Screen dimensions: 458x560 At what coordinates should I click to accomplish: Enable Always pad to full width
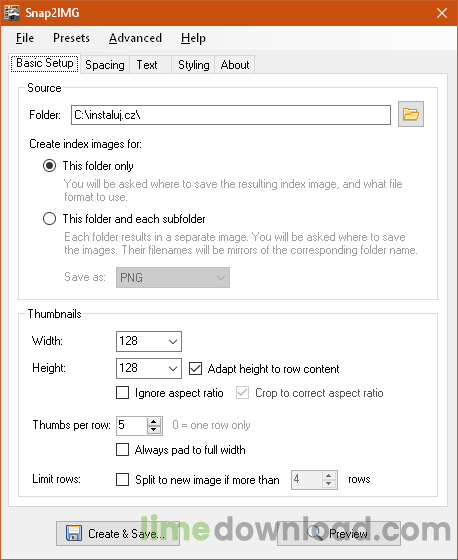coord(123,450)
